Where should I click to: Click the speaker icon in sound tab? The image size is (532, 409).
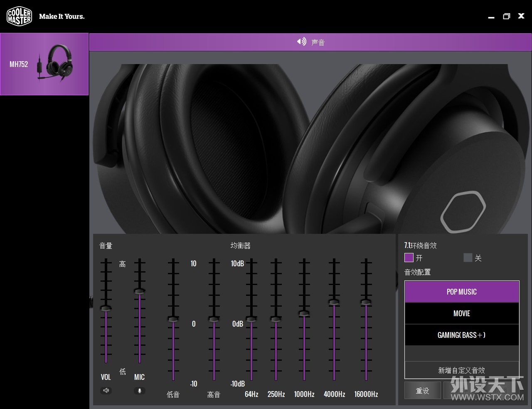[301, 42]
